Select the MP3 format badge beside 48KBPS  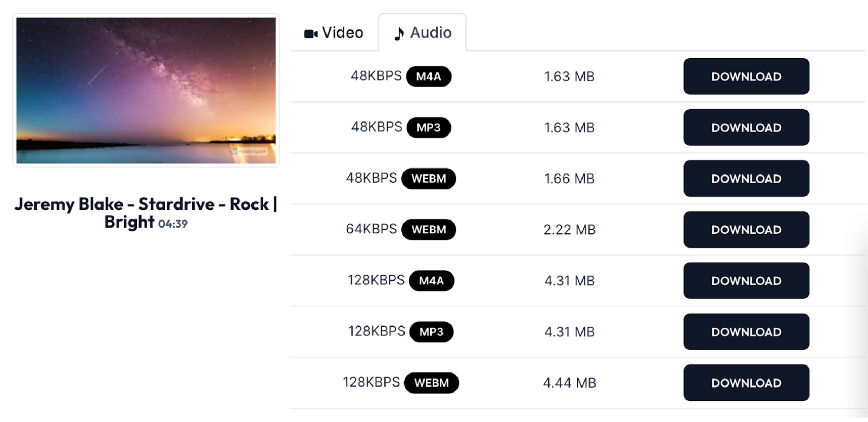coord(428,127)
